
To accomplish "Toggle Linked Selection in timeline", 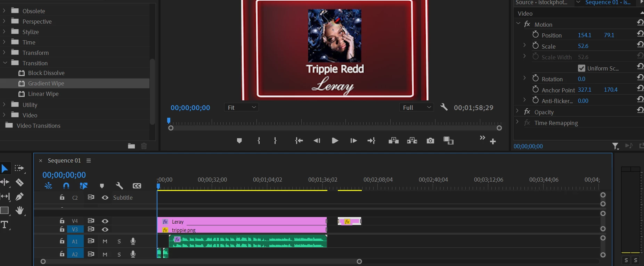I will click(x=84, y=186).
